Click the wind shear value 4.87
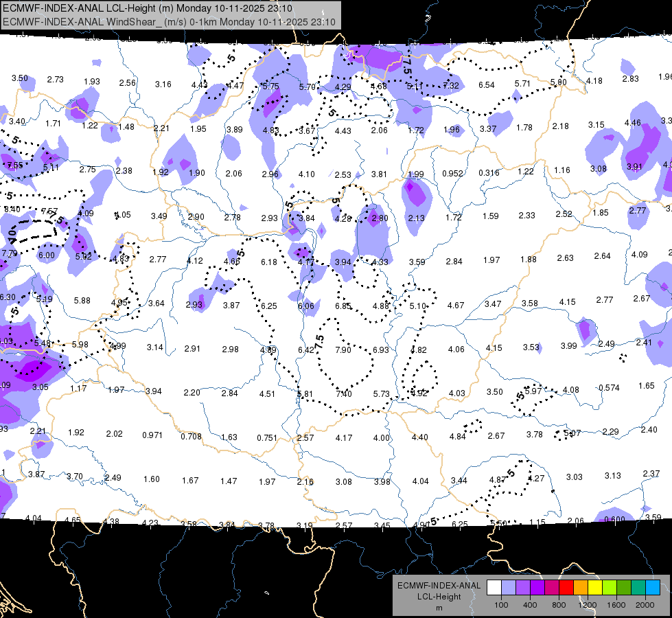672x618 pixels. click(x=498, y=479)
